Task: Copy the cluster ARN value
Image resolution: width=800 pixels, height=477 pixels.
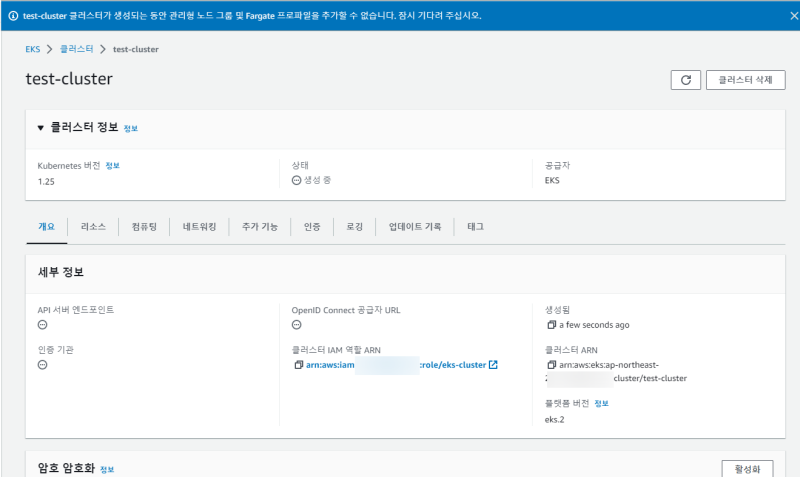Action: [x=551, y=365]
